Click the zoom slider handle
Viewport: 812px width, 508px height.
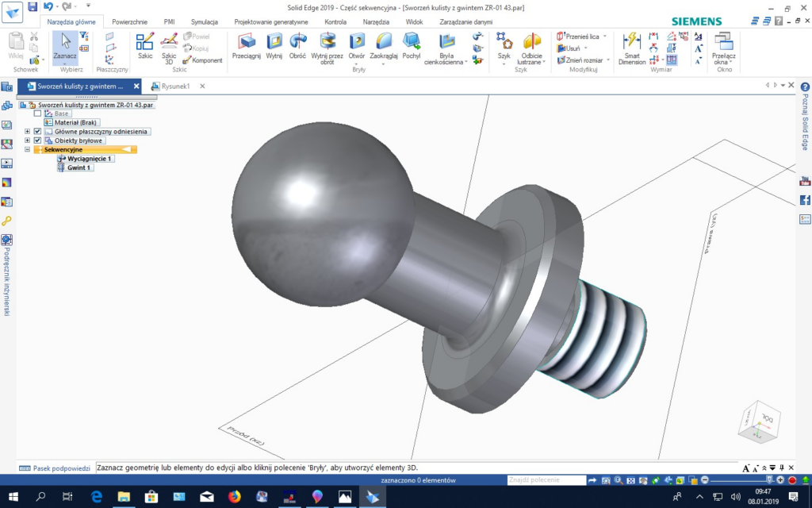tap(769, 480)
